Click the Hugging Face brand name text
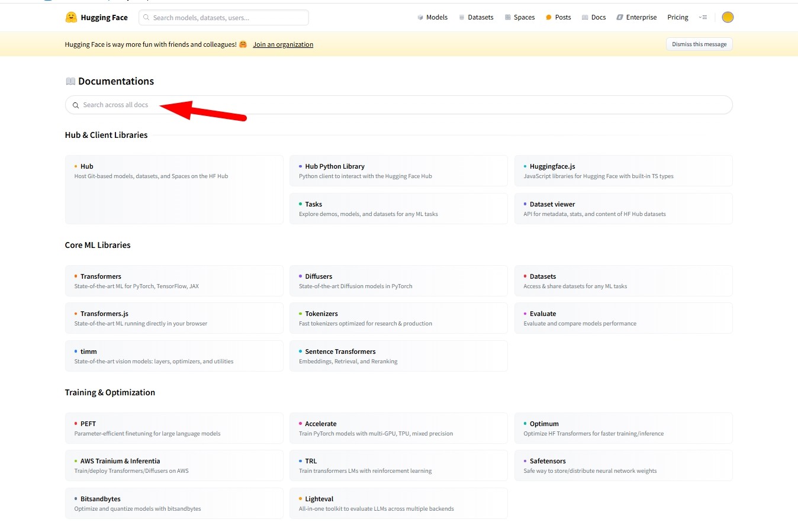Image resolution: width=798 pixels, height=532 pixels. point(104,18)
